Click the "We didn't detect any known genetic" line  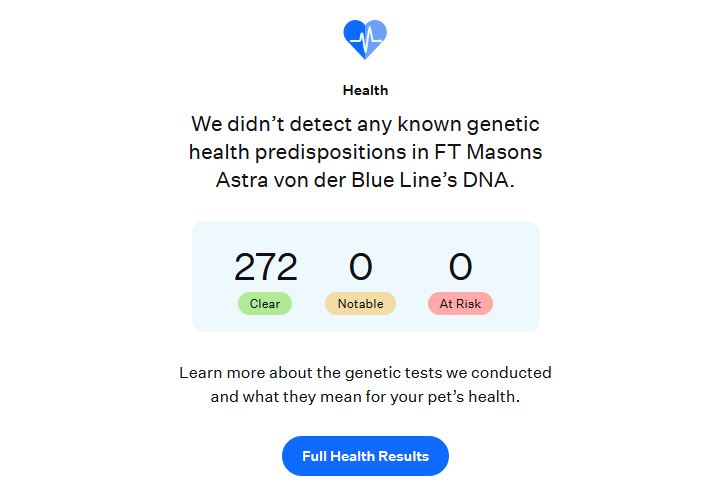click(x=365, y=124)
